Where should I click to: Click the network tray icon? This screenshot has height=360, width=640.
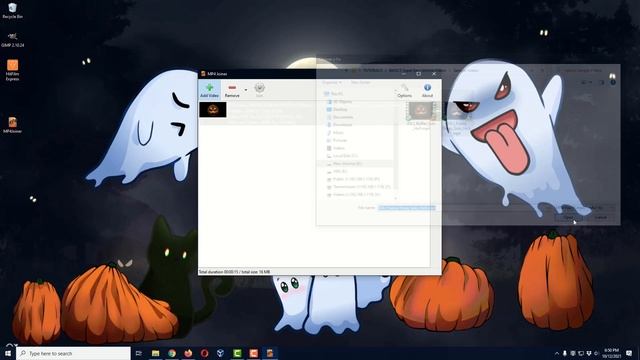click(x=581, y=353)
